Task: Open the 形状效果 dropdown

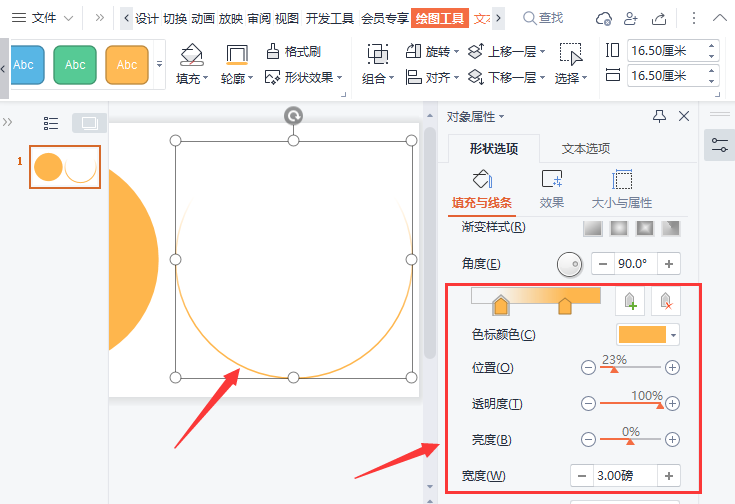Action: click(x=304, y=77)
